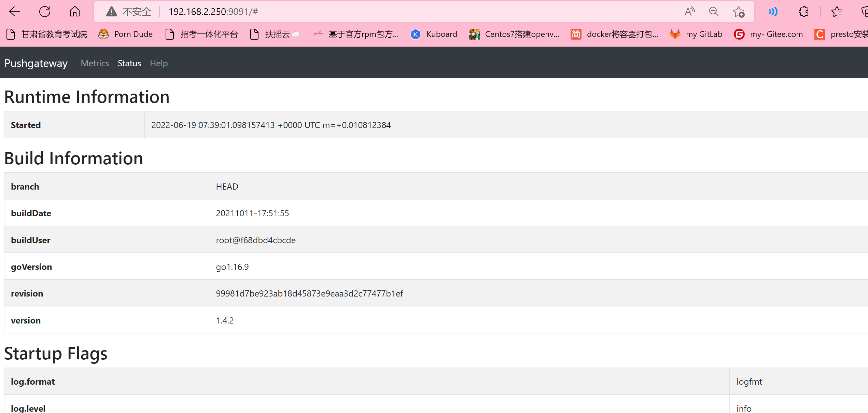Screen dimensions: 868x413
Task: Click the browser back arrow
Action: pyautogui.click(x=15, y=12)
